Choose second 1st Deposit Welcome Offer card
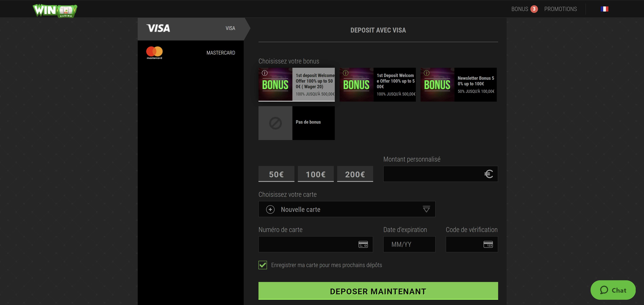Screen dimensions: 644x305 click(378, 85)
